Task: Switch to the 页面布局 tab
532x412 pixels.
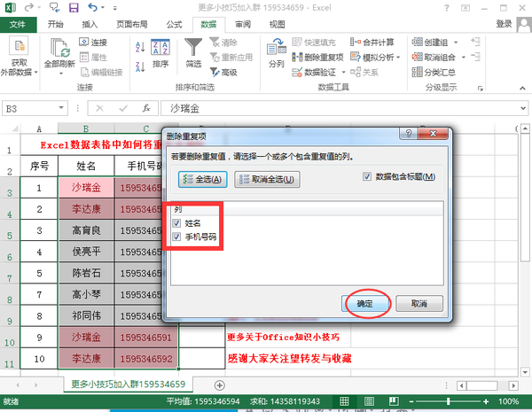Action: [132, 24]
